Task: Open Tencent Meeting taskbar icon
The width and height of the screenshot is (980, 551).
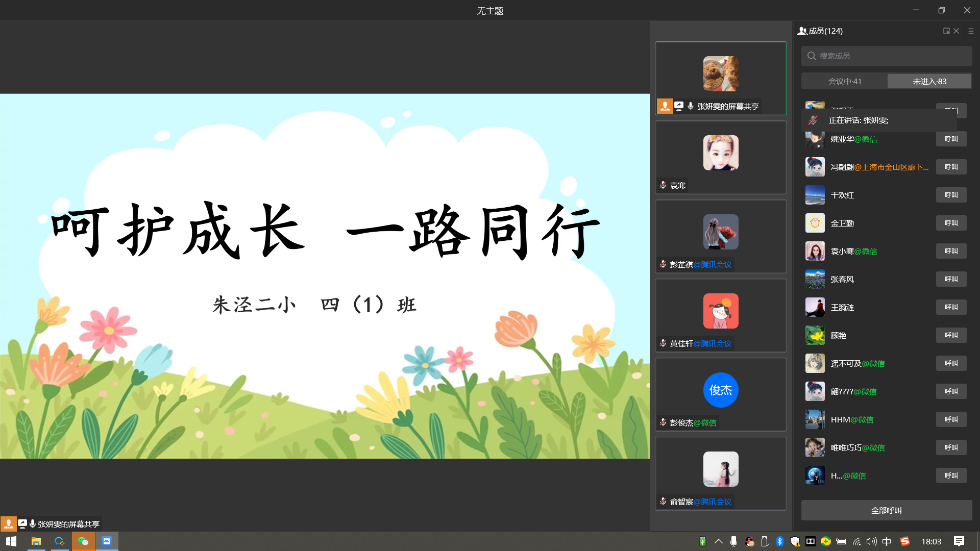Action: tap(107, 541)
